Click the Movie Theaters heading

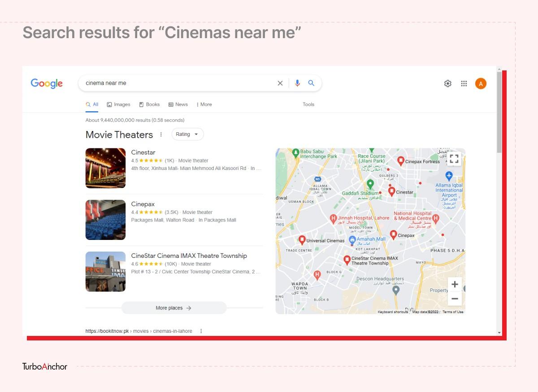point(119,135)
